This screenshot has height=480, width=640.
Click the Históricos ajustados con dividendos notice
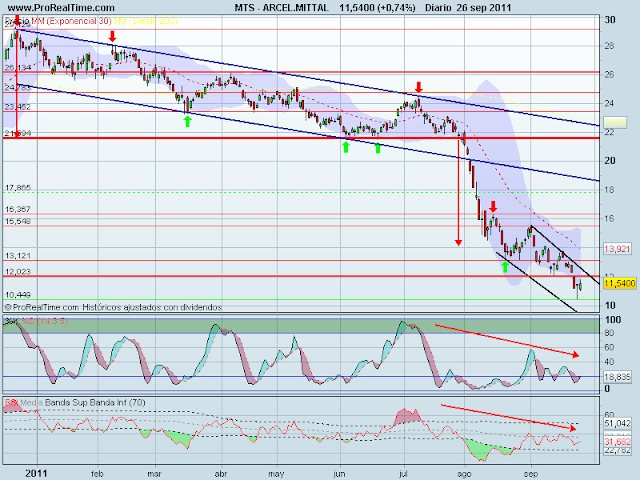click(152, 307)
